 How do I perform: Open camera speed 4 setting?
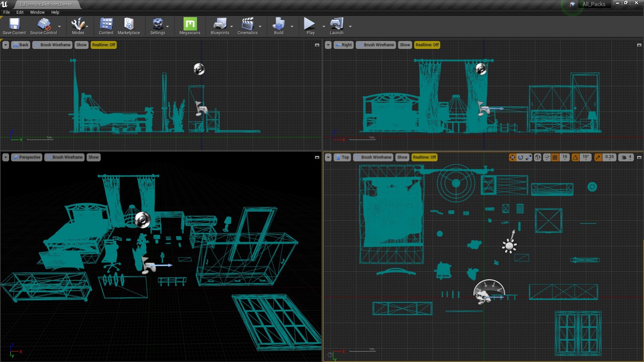pyautogui.click(x=627, y=157)
